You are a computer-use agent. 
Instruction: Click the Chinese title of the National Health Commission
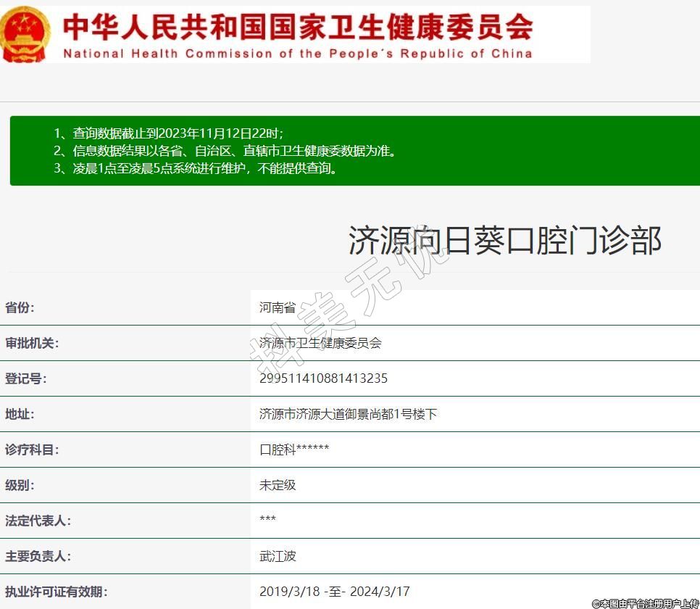point(298,27)
